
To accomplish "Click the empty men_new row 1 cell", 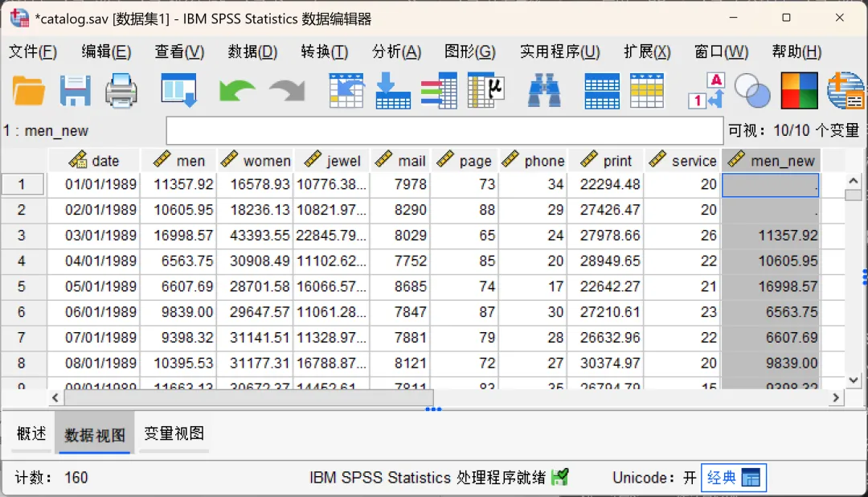I will click(x=771, y=185).
